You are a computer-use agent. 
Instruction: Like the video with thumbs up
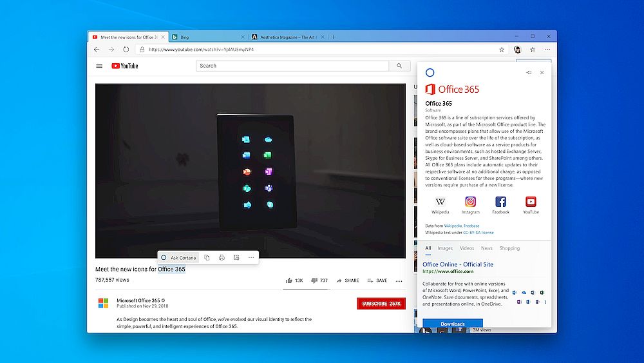(x=290, y=280)
